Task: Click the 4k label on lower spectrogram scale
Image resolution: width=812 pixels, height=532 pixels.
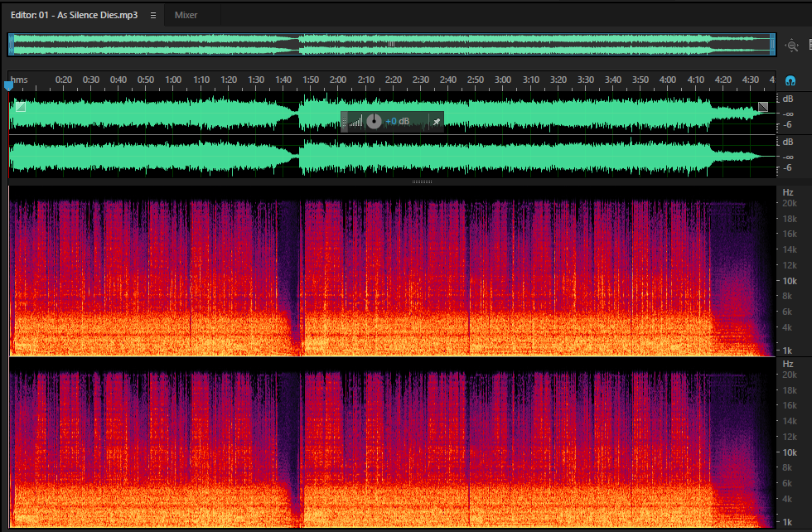Action: [x=787, y=499]
